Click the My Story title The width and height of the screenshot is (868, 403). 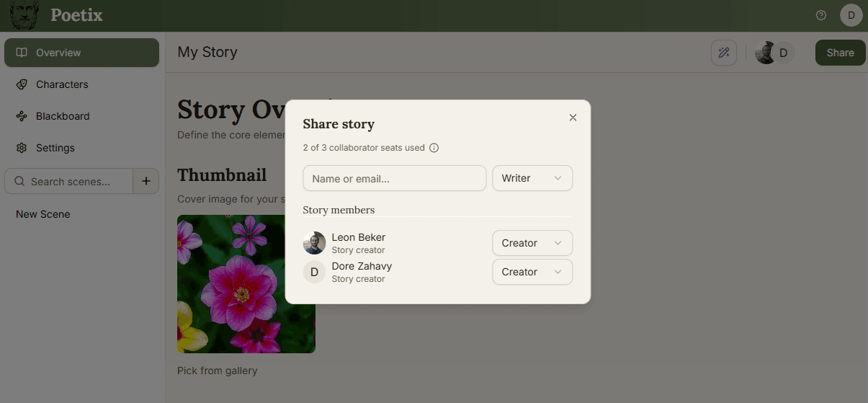[x=207, y=53]
